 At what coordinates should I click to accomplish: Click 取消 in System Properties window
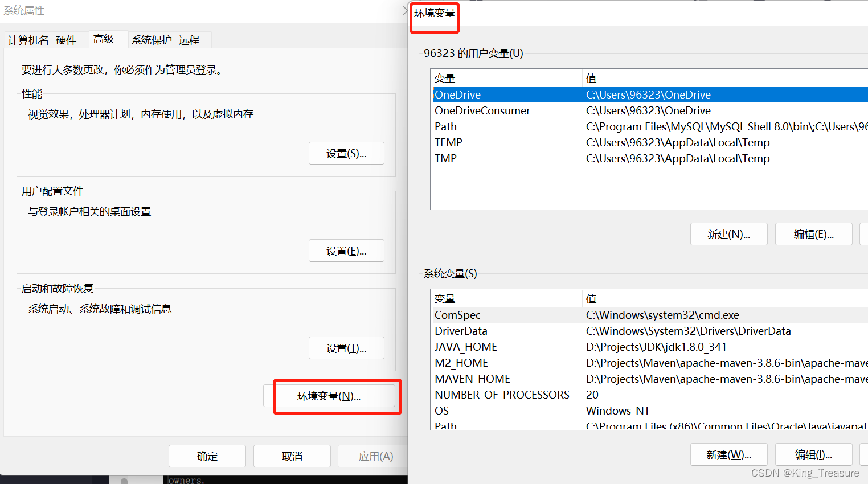[292, 456]
